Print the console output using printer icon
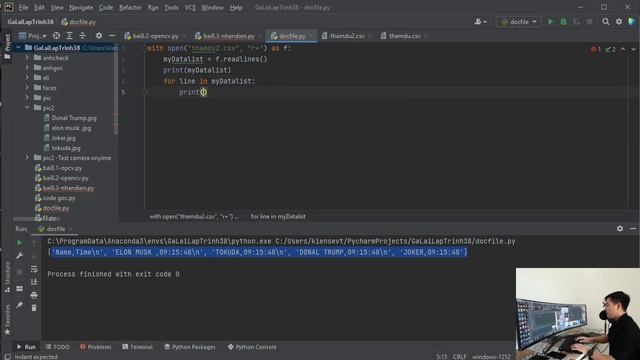The height and width of the screenshot is (360, 640). (x=34, y=295)
